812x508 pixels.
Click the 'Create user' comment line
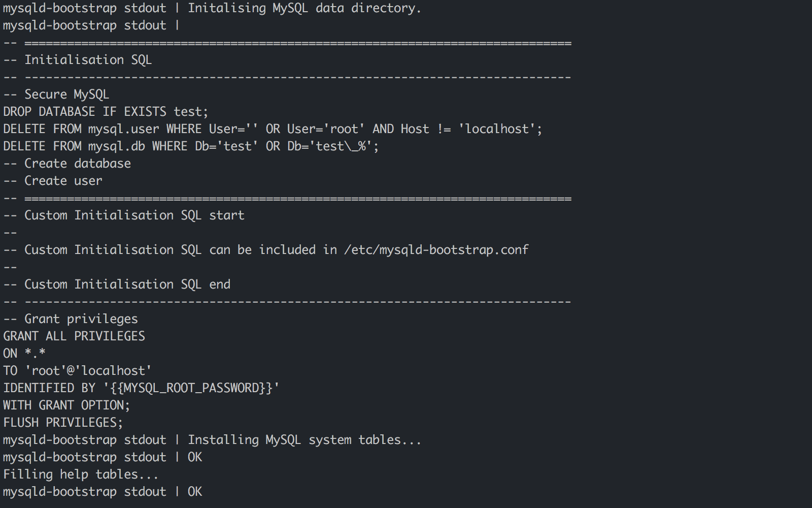tap(63, 181)
